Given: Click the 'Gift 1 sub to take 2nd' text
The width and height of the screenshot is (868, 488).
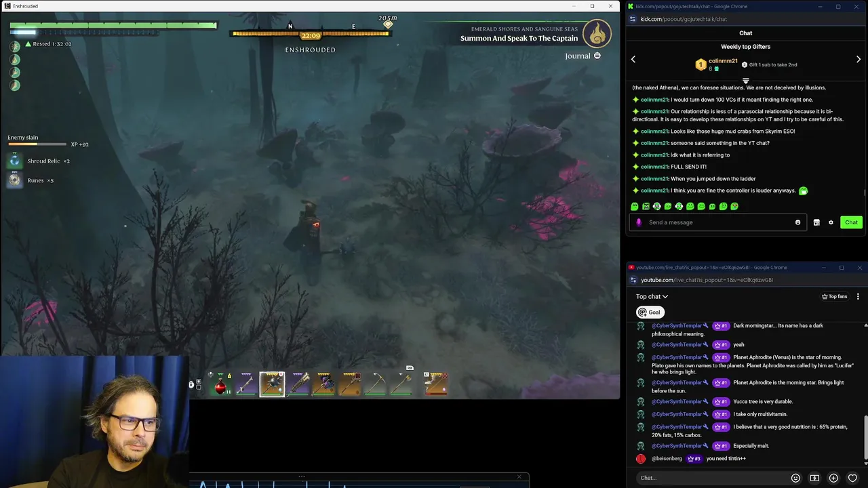Looking at the screenshot, I should (773, 65).
